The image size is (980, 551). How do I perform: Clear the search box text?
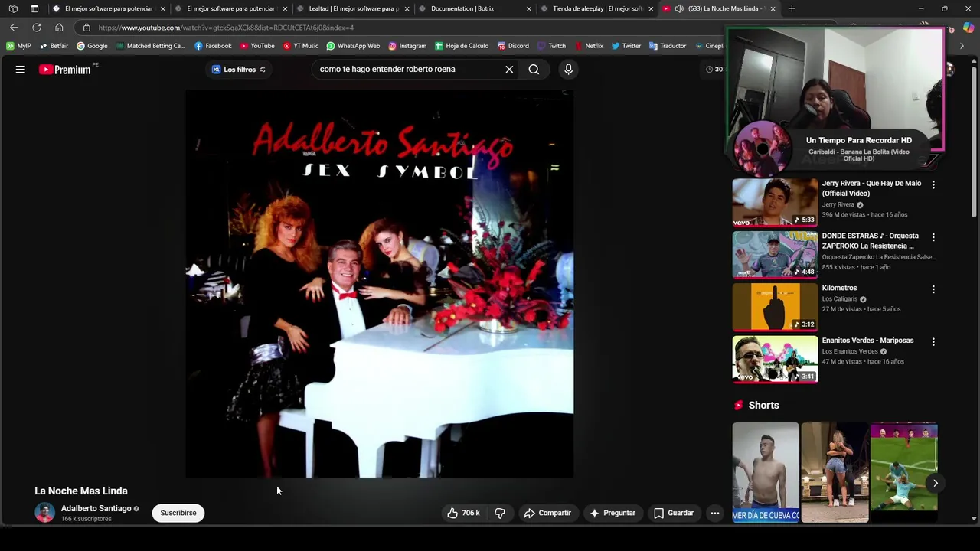coord(509,70)
